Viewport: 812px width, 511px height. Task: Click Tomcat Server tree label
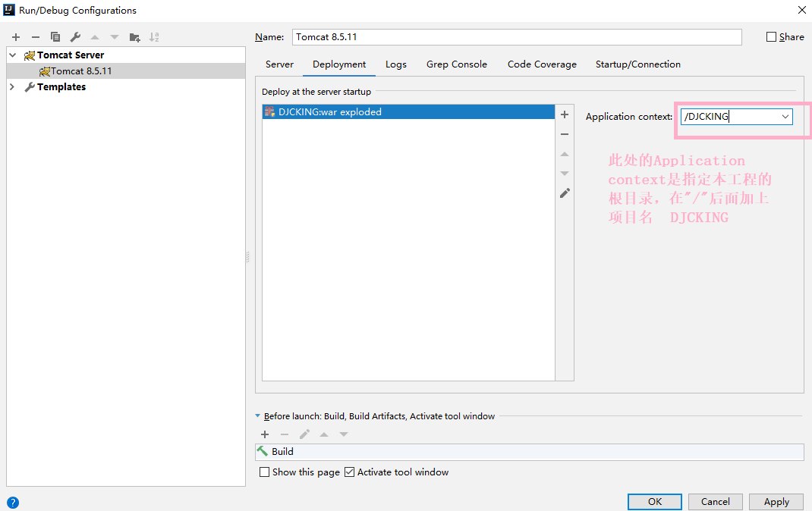[71, 55]
